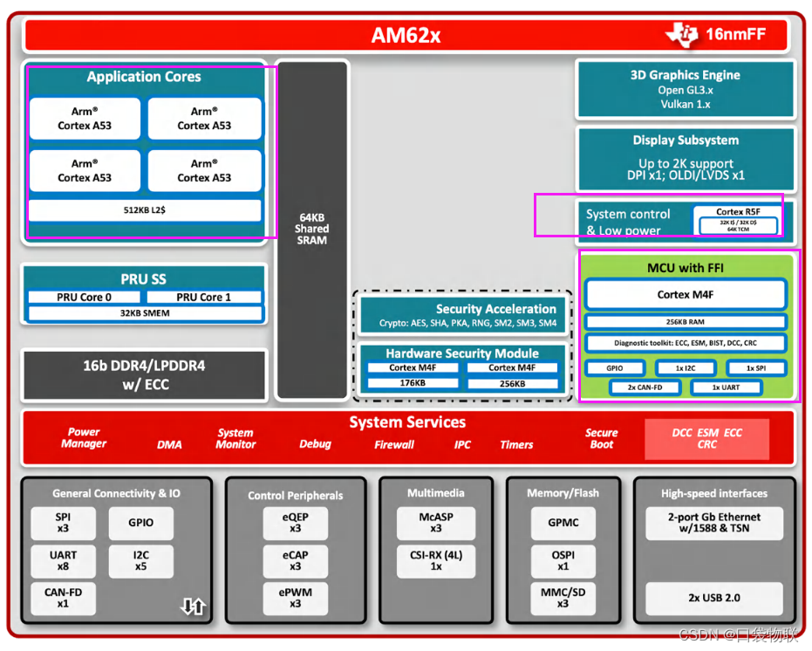Click the 2-port Gb Ethernet button
The height and width of the screenshot is (651, 812).
point(714,523)
